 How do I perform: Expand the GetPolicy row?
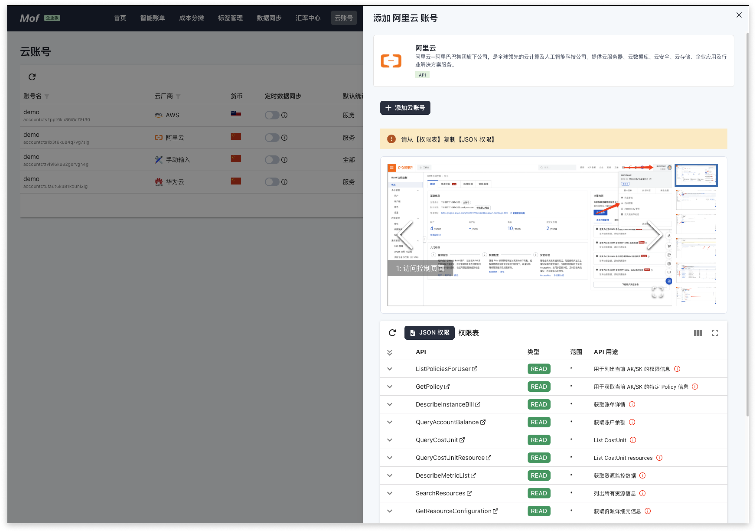click(389, 387)
